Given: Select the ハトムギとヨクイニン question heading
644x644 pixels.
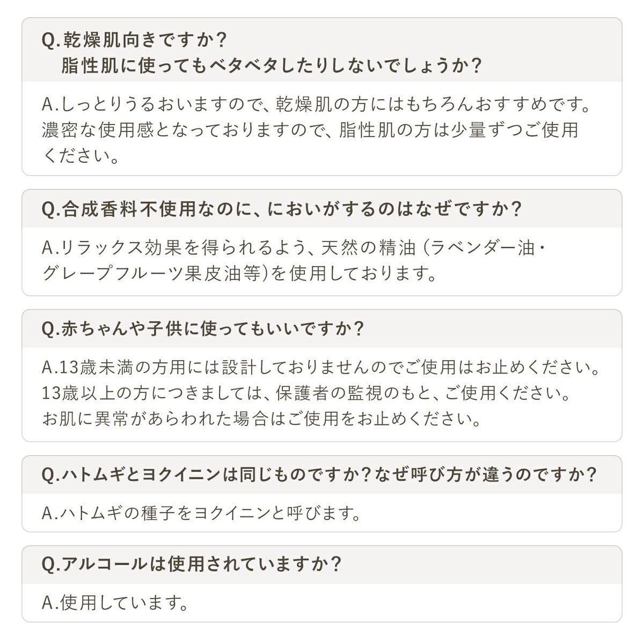Looking at the screenshot, I should pos(204,474).
